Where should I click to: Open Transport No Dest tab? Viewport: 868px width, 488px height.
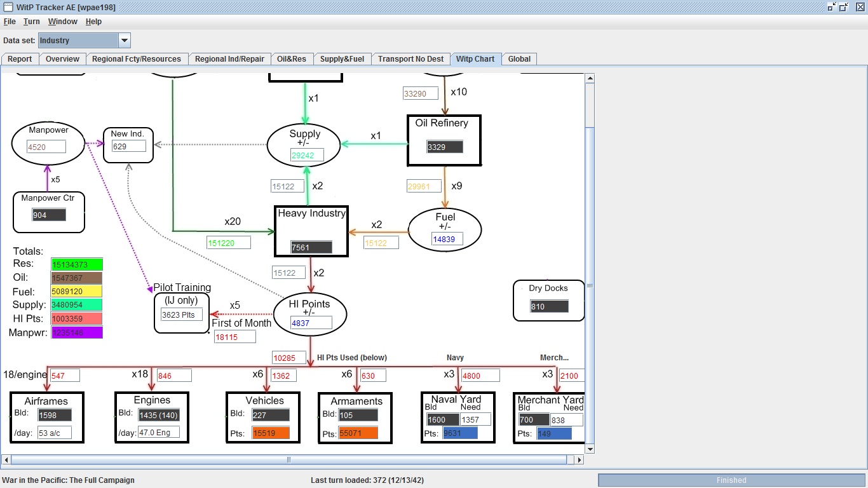point(410,59)
